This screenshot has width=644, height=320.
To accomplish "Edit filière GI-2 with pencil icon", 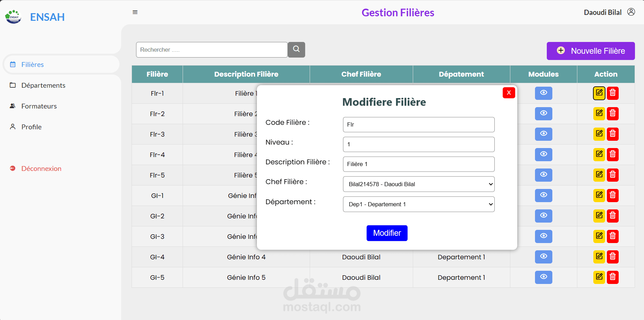I will tap(599, 216).
